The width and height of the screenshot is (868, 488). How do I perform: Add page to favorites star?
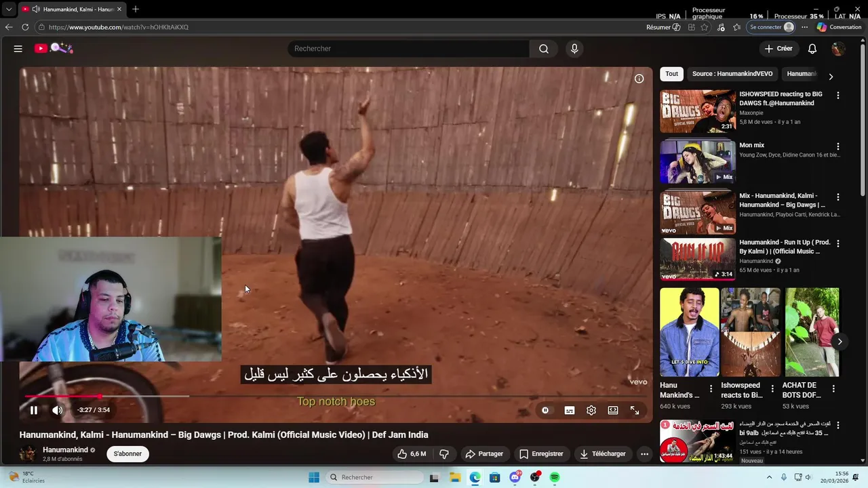tap(705, 27)
